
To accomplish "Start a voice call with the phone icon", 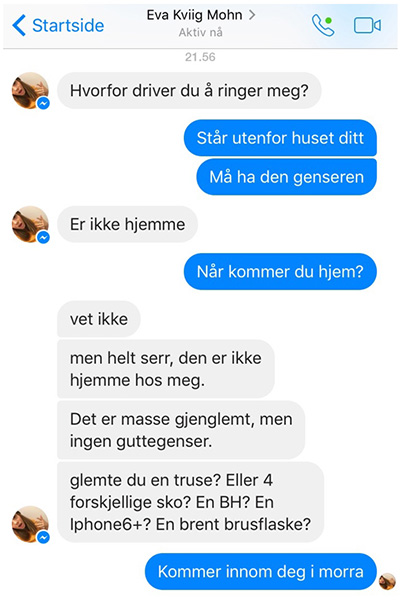I will click(x=323, y=26).
